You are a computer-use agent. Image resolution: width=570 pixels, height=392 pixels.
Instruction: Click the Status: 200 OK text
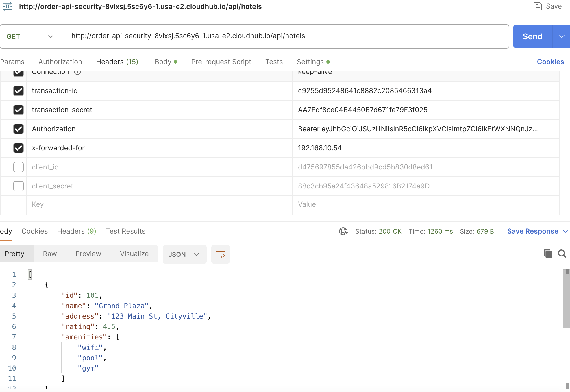point(378,231)
